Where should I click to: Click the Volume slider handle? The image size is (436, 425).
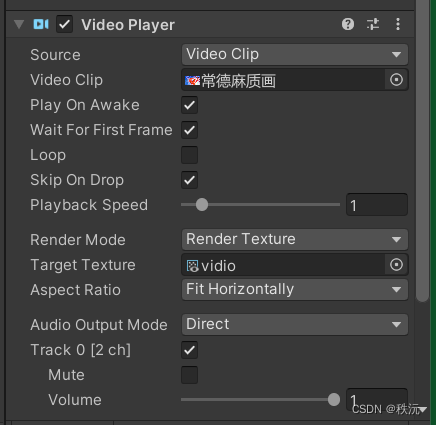[x=334, y=399]
